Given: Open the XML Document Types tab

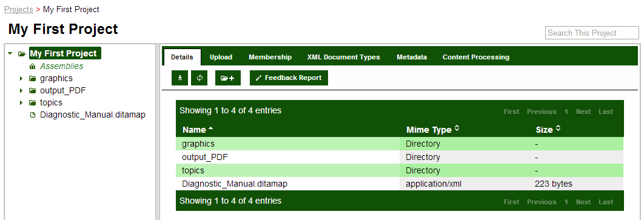Looking at the screenshot, I should [344, 57].
